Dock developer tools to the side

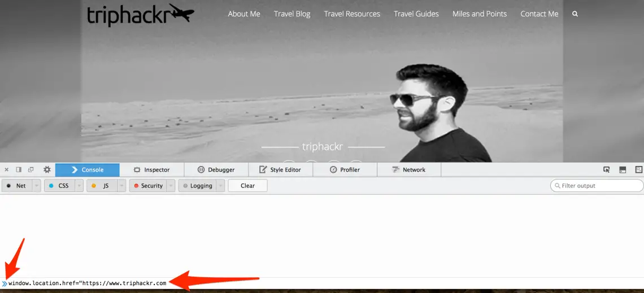click(19, 169)
